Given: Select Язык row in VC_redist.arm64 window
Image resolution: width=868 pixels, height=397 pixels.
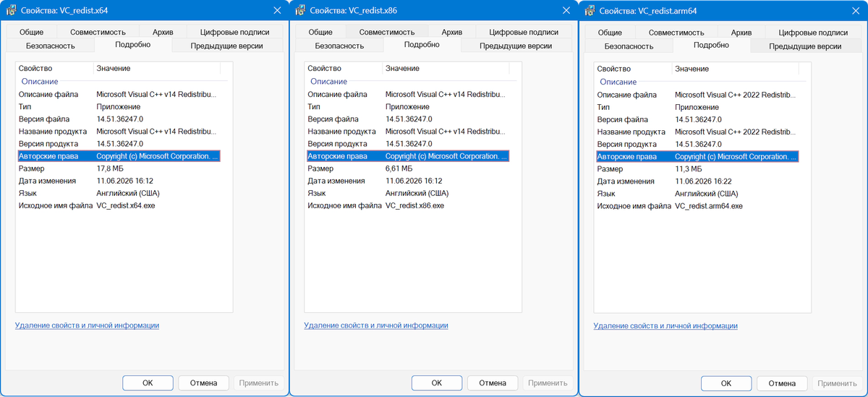Looking at the screenshot, I should (697, 193).
